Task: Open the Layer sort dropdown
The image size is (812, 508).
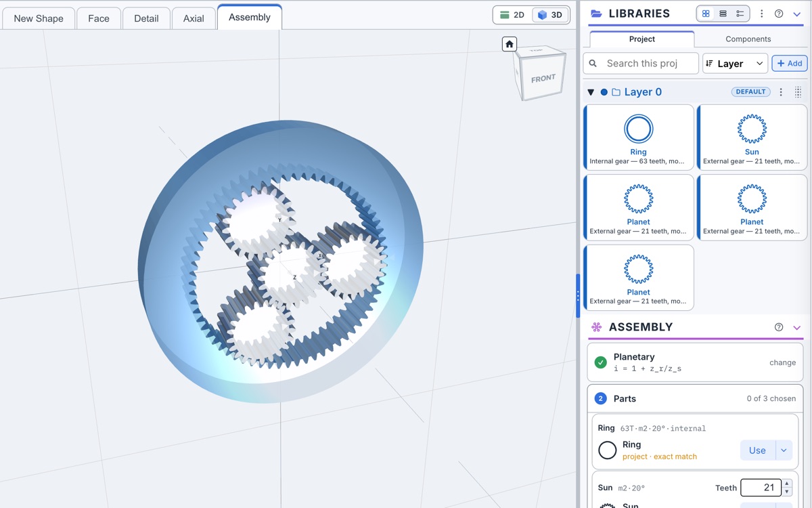Action: pos(735,63)
